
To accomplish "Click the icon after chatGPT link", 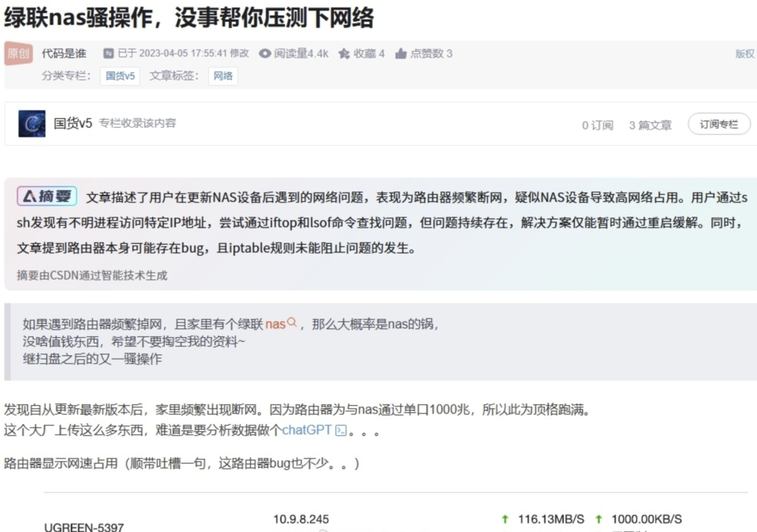I will click(341, 430).
